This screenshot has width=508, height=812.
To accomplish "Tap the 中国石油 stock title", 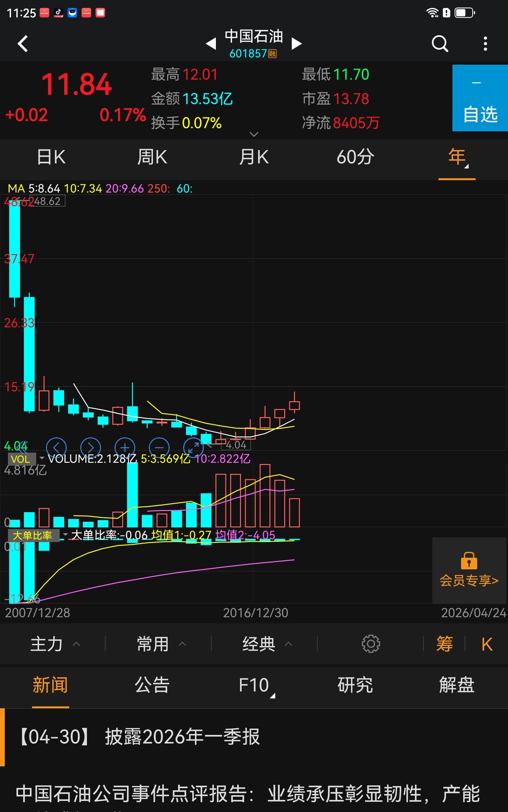I will click(x=254, y=36).
